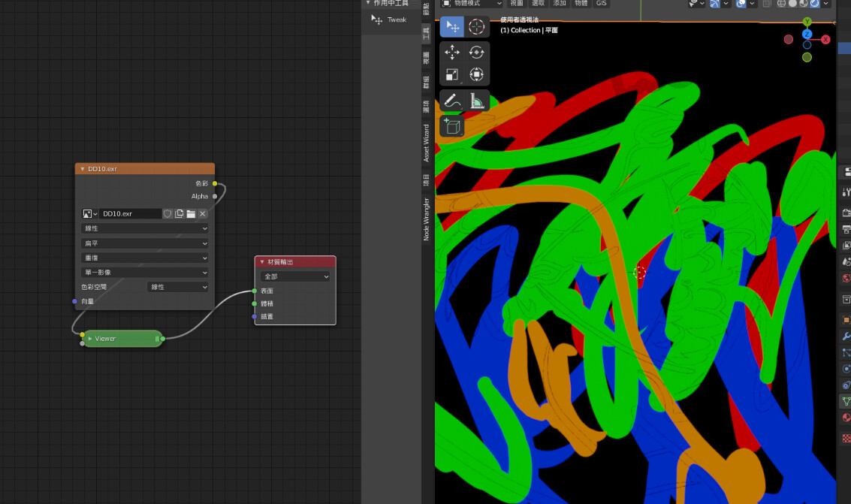Click the X axis on navigation gizmo
The height and width of the screenshot is (504, 851).
(x=825, y=39)
